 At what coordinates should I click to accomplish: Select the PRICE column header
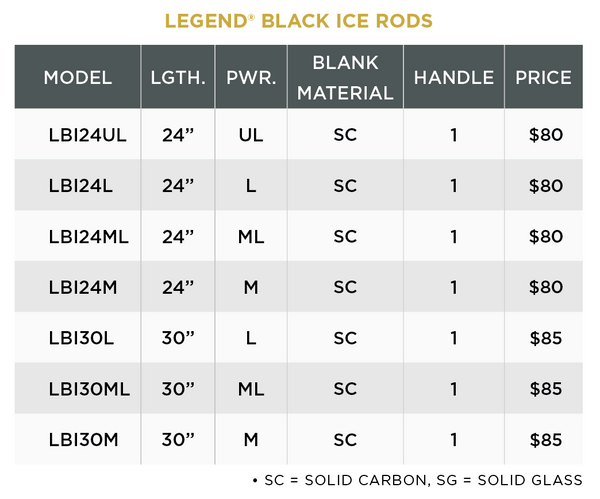pos(543,77)
